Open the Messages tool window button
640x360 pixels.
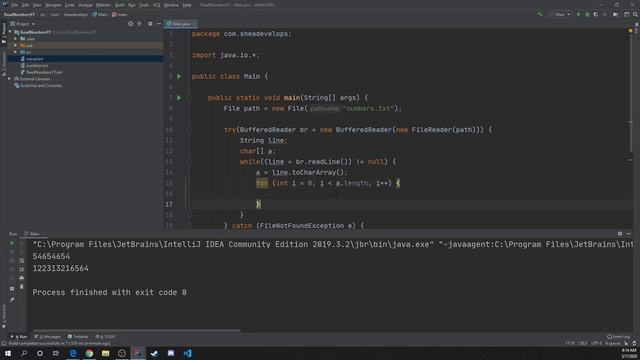click(x=48, y=337)
